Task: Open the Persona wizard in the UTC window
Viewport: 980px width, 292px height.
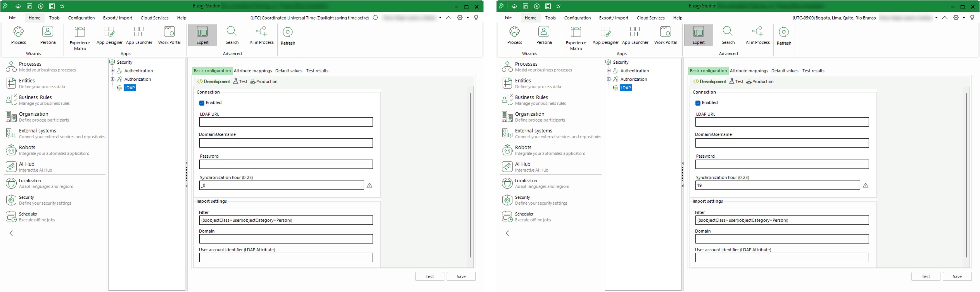Action: [x=48, y=35]
